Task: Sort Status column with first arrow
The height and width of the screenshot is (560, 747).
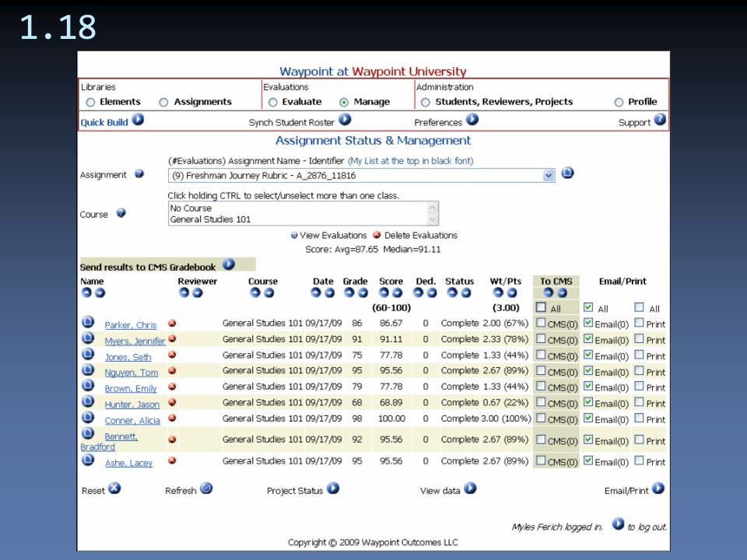Action: point(453,293)
